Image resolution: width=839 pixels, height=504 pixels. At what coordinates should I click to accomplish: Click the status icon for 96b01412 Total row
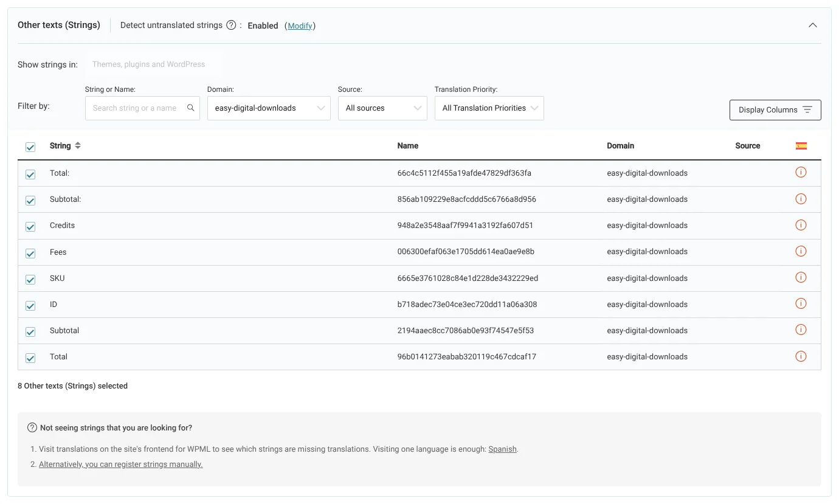point(801,356)
